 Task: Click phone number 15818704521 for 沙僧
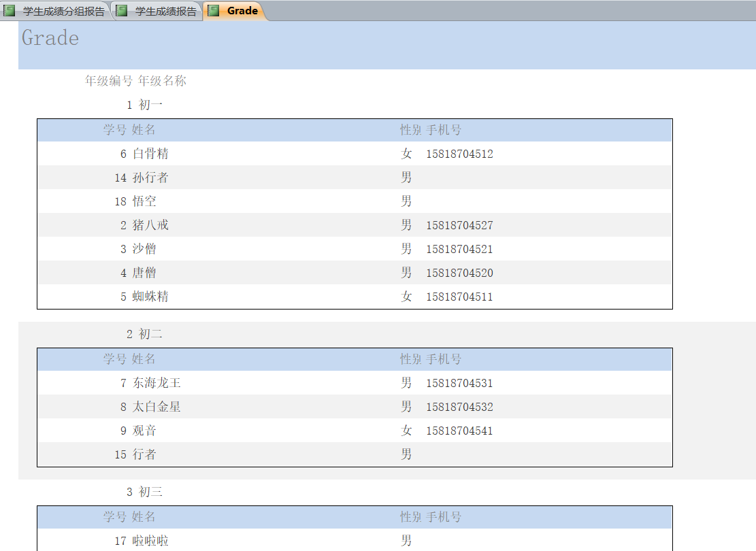tap(459, 249)
